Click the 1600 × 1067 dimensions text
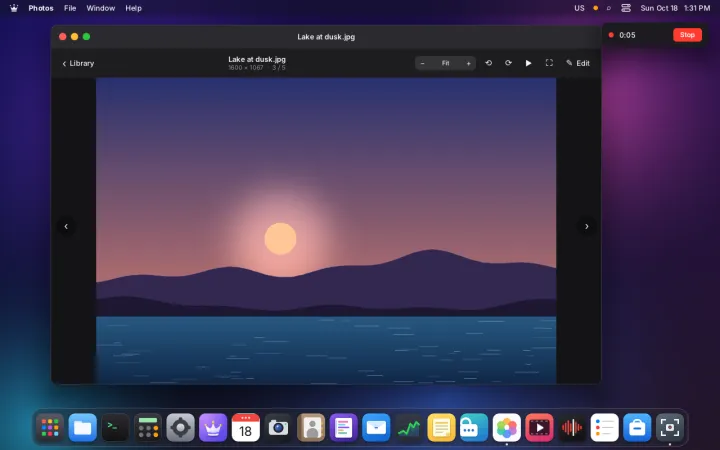720x450 pixels. click(246, 68)
